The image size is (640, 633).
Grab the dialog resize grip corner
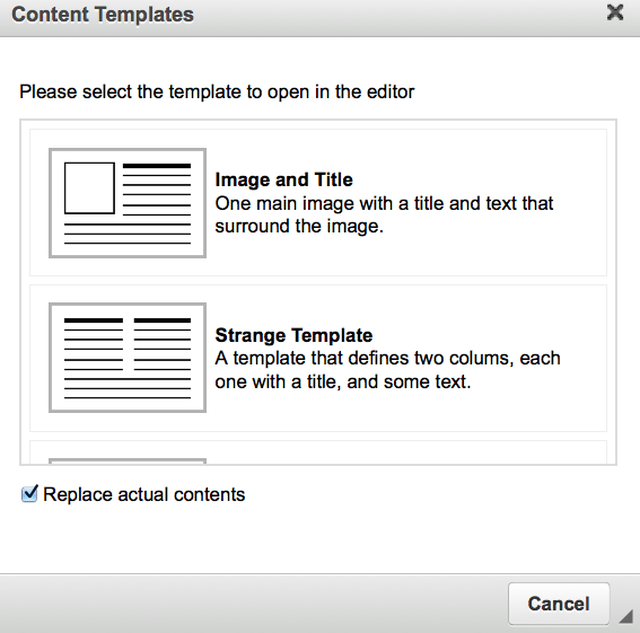(x=626, y=615)
